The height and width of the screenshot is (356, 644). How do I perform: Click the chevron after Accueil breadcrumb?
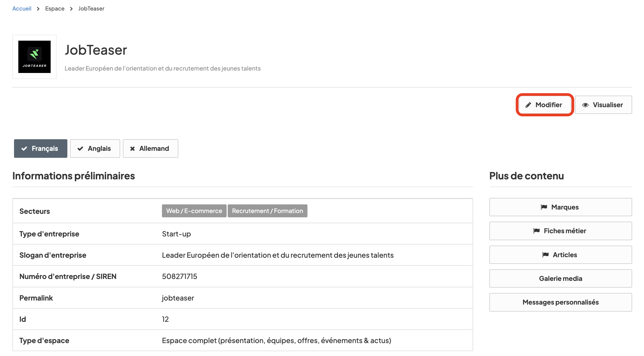pyautogui.click(x=38, y=9)
